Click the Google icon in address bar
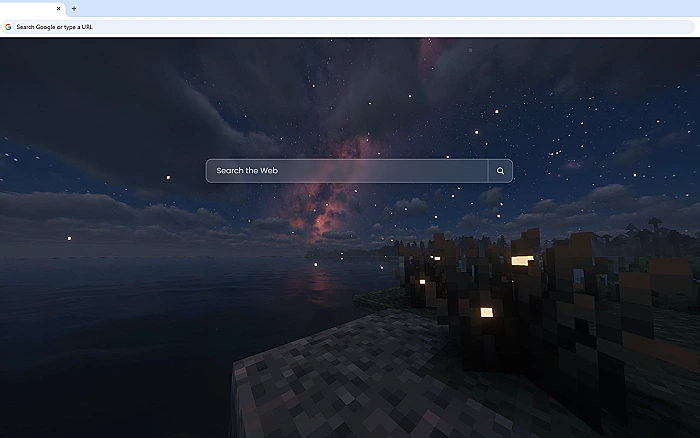Viewport: 700px width, 438px height. pos(8,27)
